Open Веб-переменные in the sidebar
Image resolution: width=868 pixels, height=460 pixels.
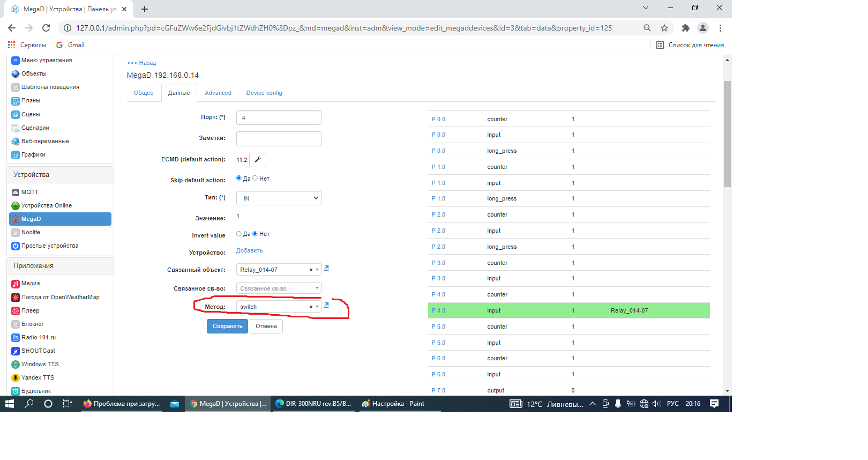45,141
